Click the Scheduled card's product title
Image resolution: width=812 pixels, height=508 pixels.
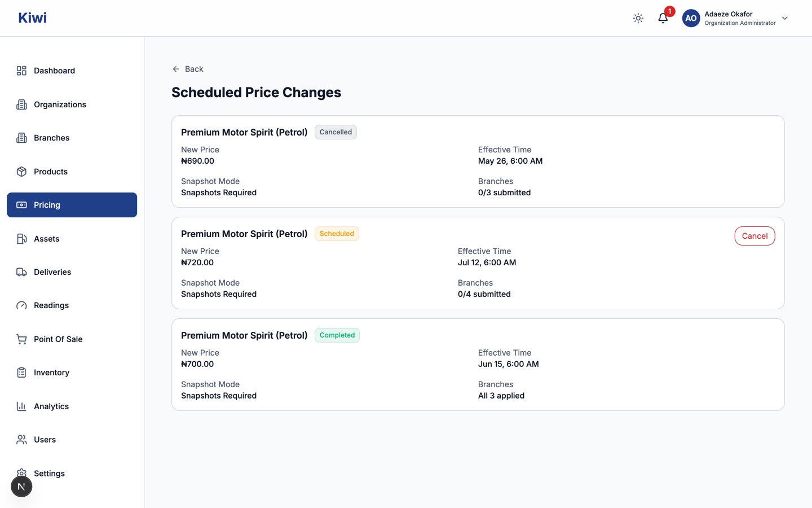click(x=244, y=234)
